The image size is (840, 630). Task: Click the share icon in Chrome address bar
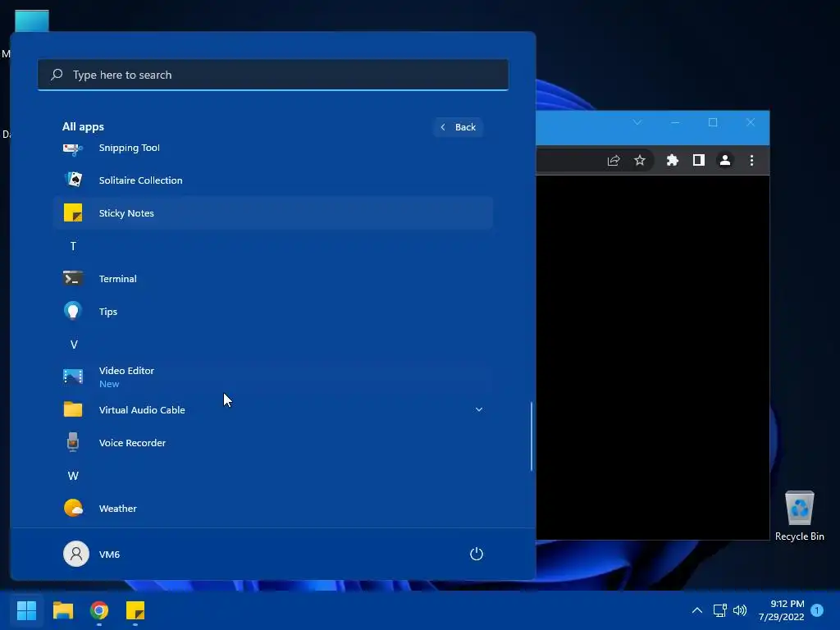click(x=614, y=160)
